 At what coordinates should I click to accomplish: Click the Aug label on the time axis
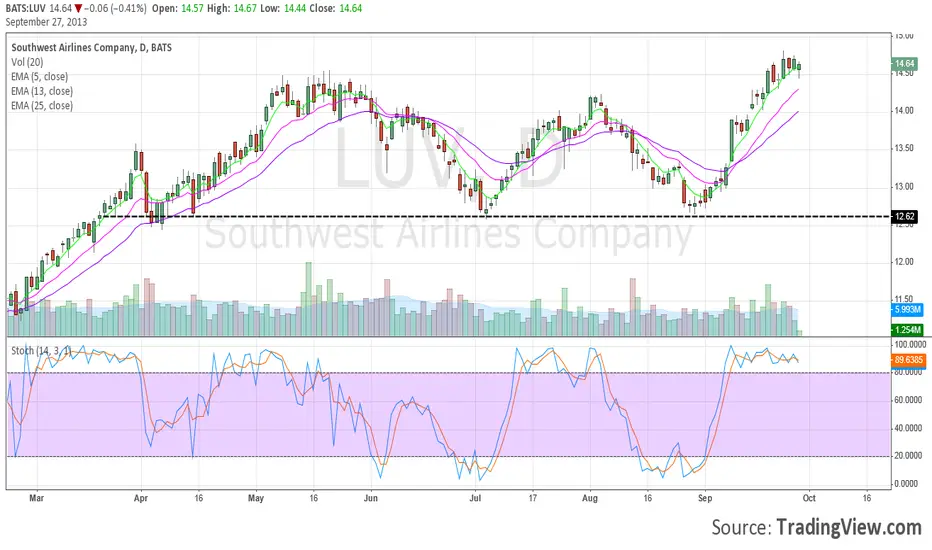tap(590, 498)
